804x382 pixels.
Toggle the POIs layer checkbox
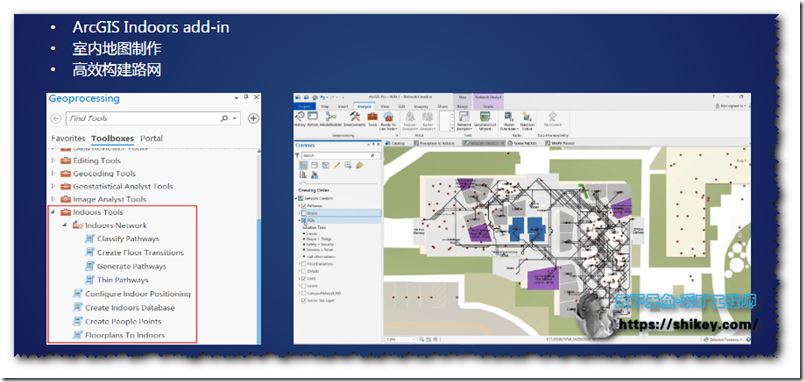pos(304,220)
